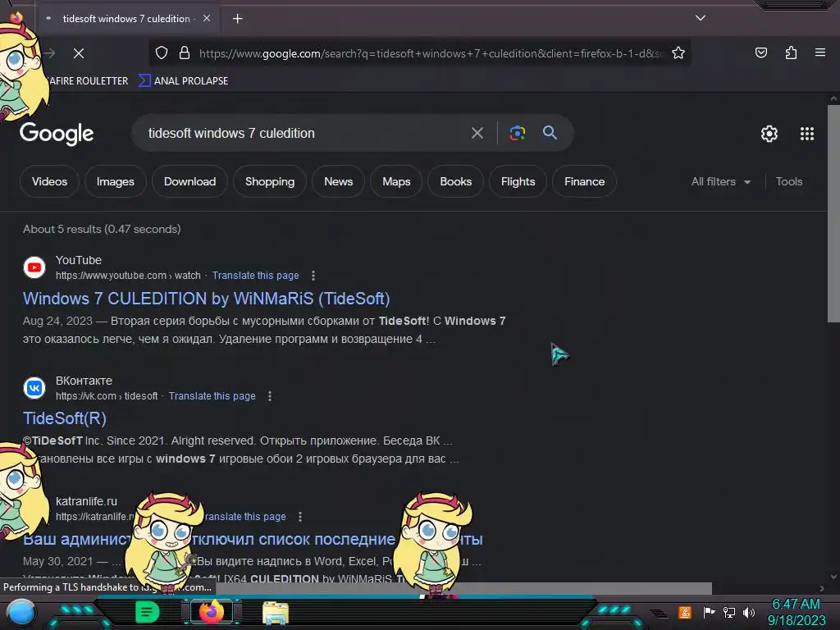This screenshot has width=840, height=630.
Task: Switch to the Videos filter
Action: pos(49,181)
